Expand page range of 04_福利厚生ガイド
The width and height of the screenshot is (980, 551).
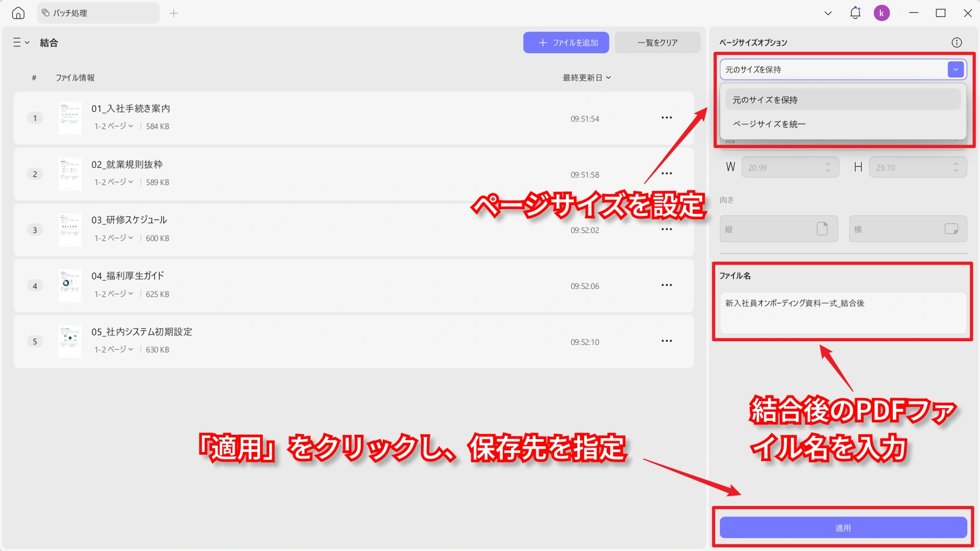(114, 294)
